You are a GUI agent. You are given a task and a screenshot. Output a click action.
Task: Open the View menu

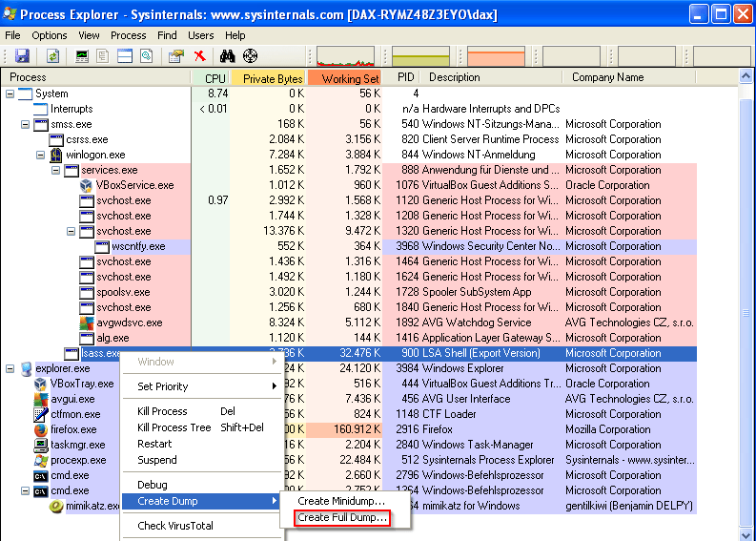pos(89,35)
